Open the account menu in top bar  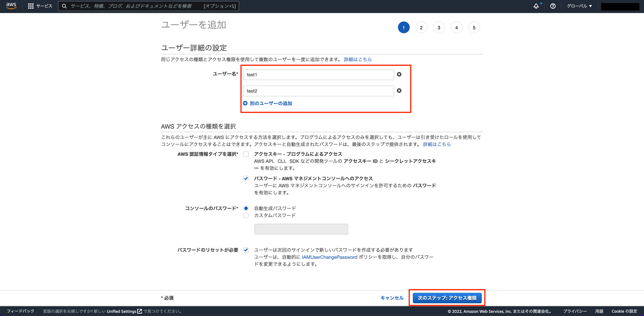(x=620, y=7)
